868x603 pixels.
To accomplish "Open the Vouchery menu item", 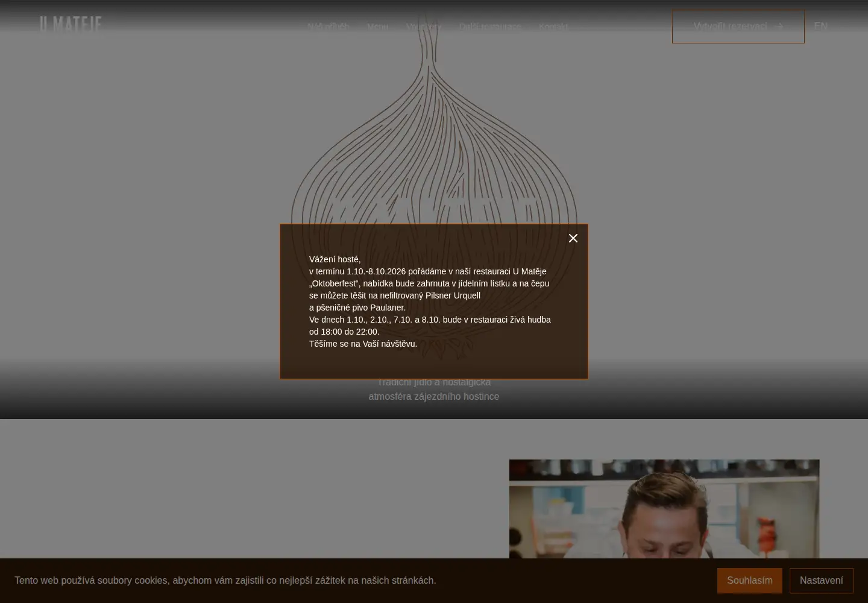I will pyautogui.click(x=424, y=27).
